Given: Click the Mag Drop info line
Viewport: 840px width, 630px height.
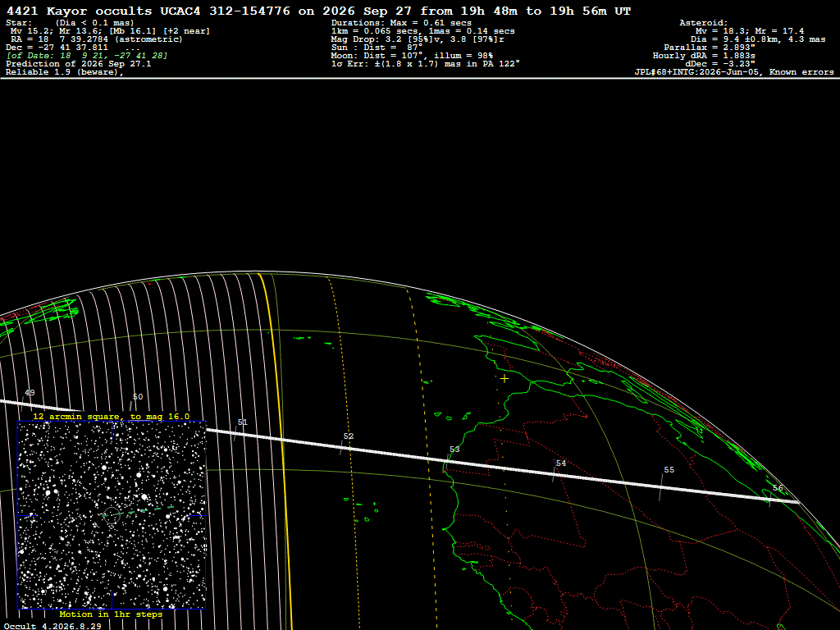Looking at the screenshot, I should 418,39.
